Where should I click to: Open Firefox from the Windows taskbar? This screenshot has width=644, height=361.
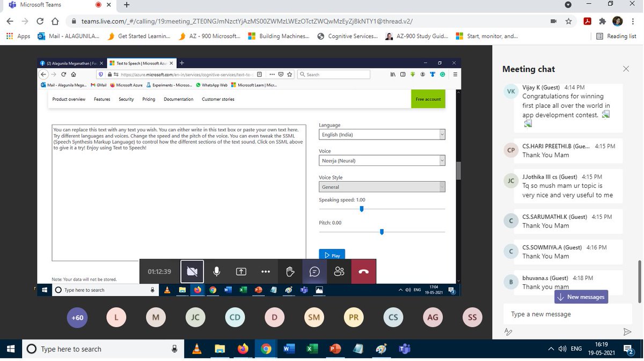(x=243, y=349)
